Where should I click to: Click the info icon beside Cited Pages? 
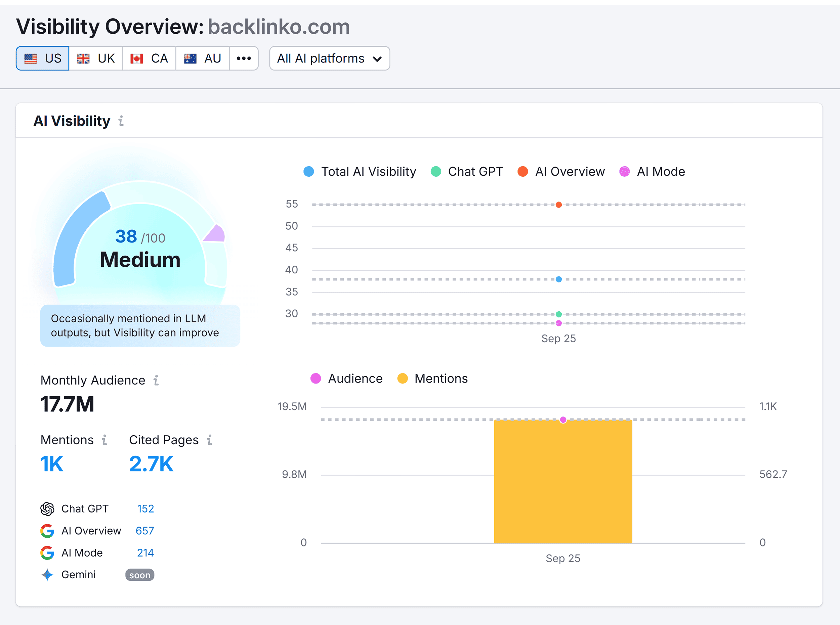click(209, 440)
